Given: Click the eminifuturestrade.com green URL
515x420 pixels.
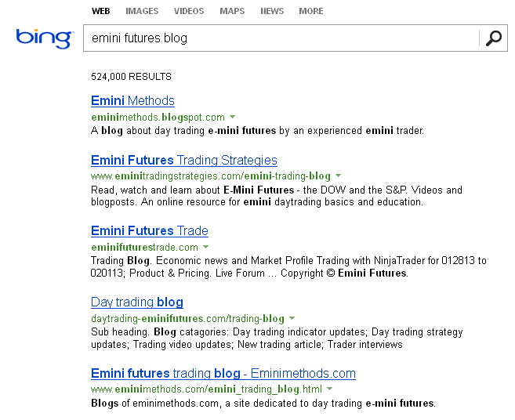Looking at the screenshot, I should point(144,248).
